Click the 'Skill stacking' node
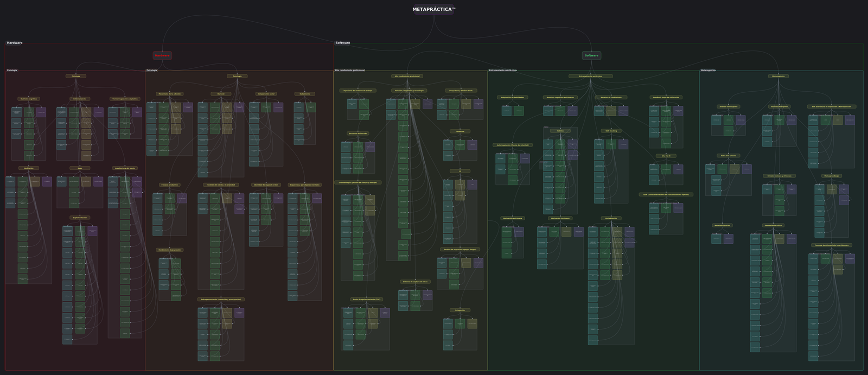868x375 pixels. pyautogui.click(x=611, y=131)
